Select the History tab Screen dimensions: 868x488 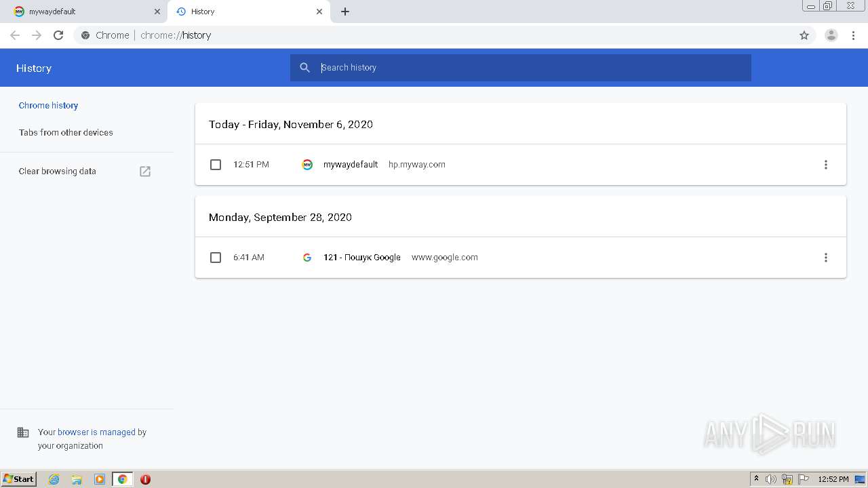(248, 12)
